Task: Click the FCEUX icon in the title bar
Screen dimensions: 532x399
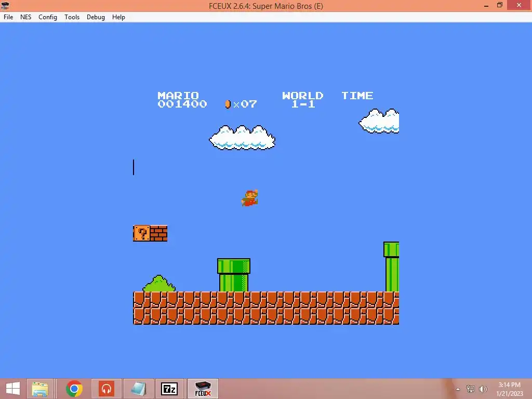Action: coord(5,5)
